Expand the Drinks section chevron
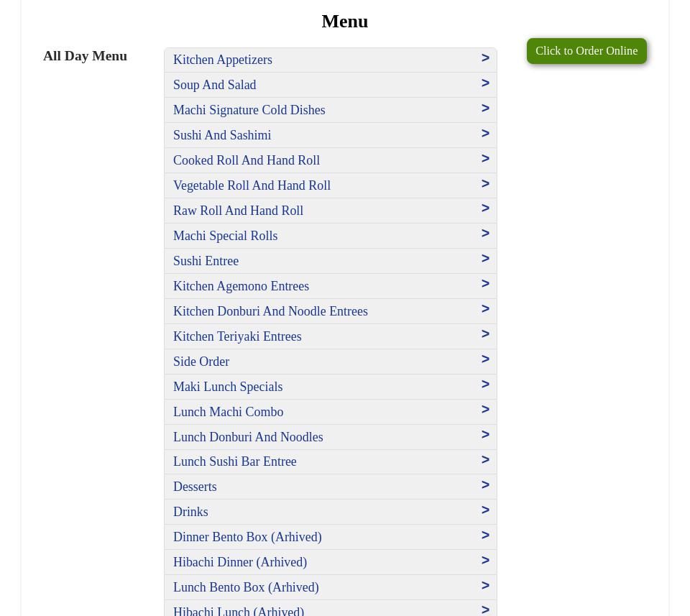This screenshot has width=690, height=616. [x=485, y=510]
